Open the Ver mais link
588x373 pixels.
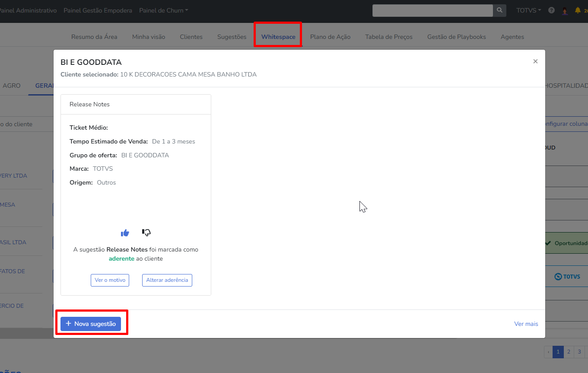(526, 324)
